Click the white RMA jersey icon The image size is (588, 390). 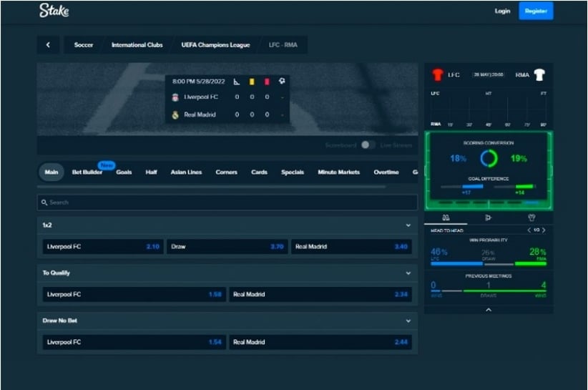coord(539,74)
